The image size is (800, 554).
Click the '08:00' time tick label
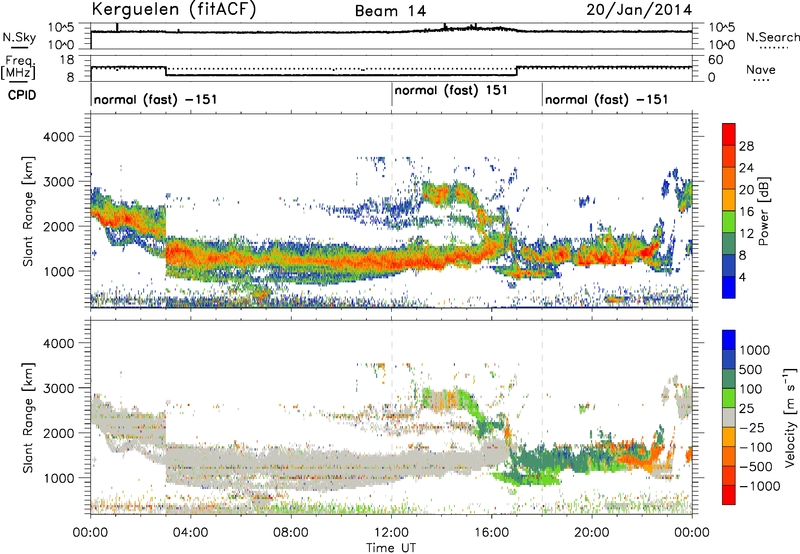[291, 533]
